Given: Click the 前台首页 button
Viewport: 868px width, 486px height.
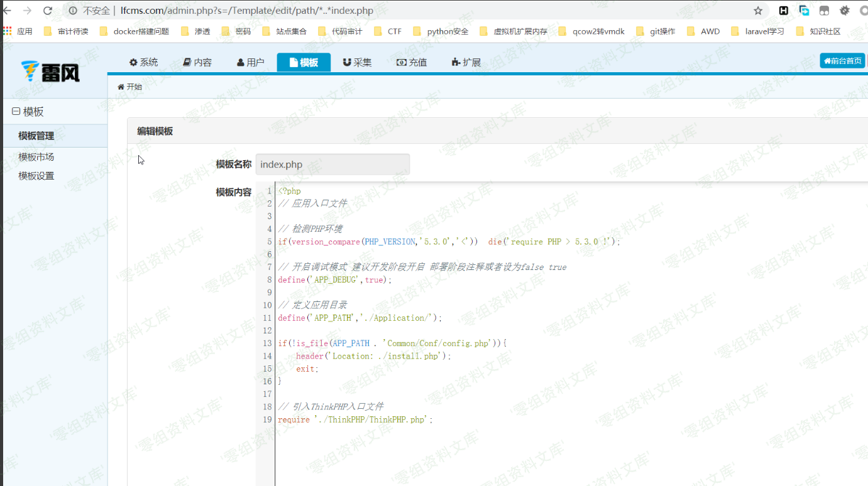Looking at the screenshot, I should pos(842,61).
